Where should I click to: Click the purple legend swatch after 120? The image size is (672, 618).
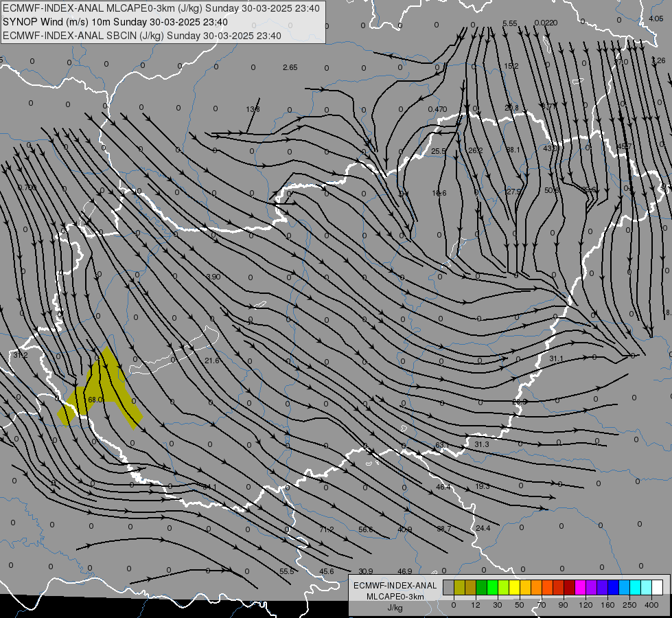(x=592, y=587)
